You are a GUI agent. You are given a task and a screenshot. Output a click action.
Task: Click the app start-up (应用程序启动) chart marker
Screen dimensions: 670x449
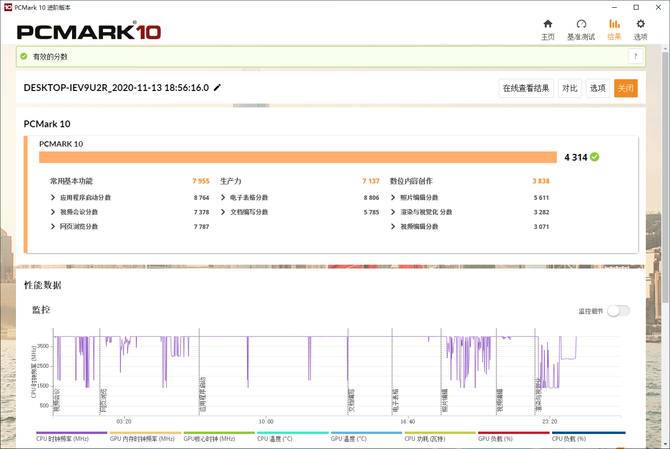coord(203,395)
